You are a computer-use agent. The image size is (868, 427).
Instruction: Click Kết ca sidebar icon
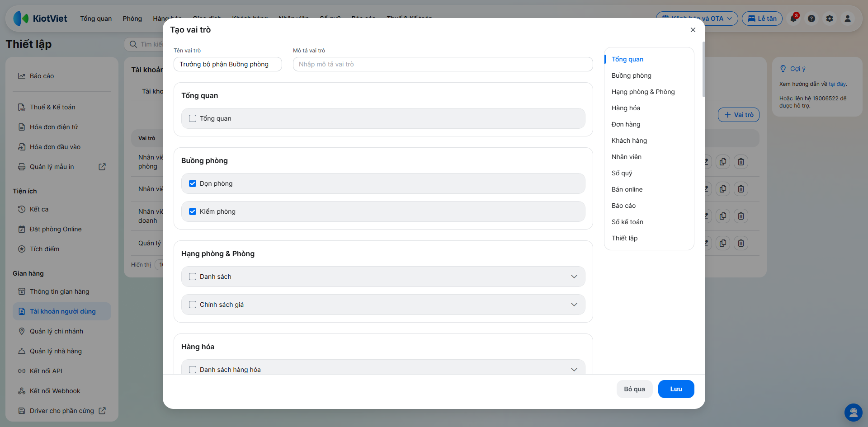[22, 209]
